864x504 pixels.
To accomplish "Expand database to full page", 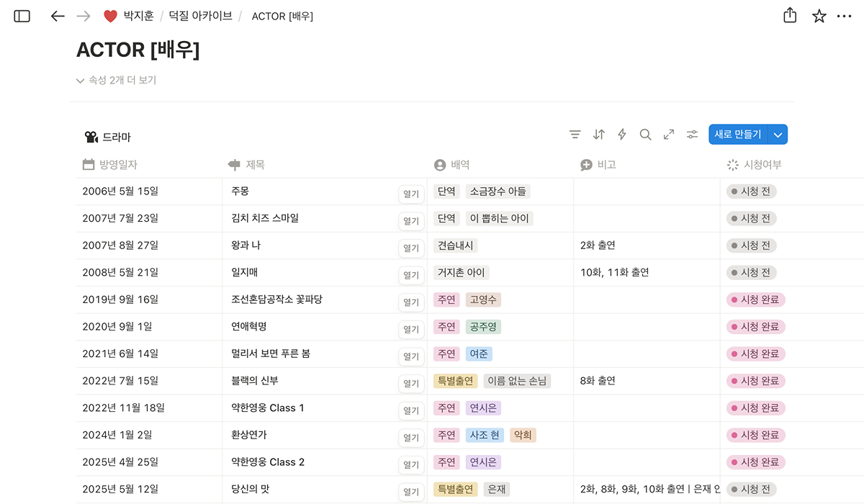I will click(669, 135).
